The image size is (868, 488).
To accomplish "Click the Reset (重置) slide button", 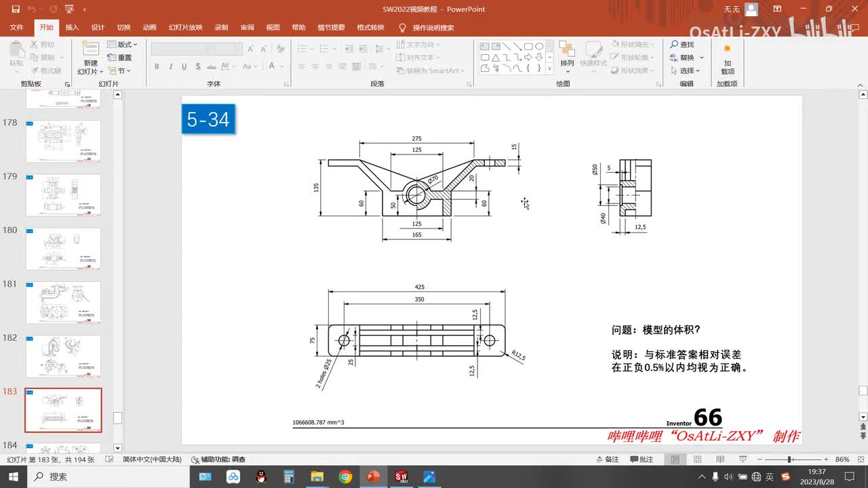I will 119,58.
